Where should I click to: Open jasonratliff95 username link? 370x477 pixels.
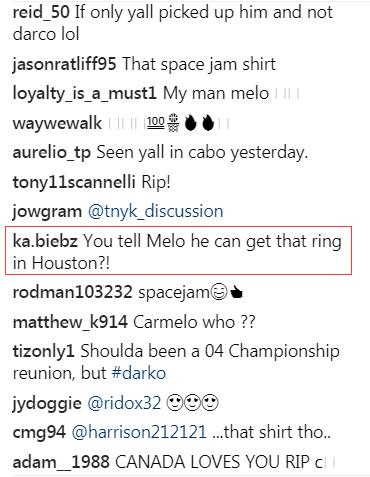coord(64,64)
